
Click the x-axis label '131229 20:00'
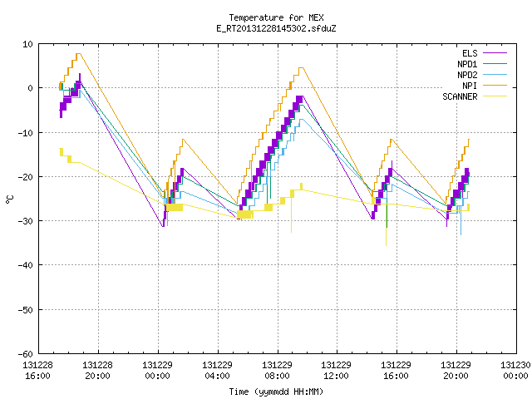tap(456, 371)
